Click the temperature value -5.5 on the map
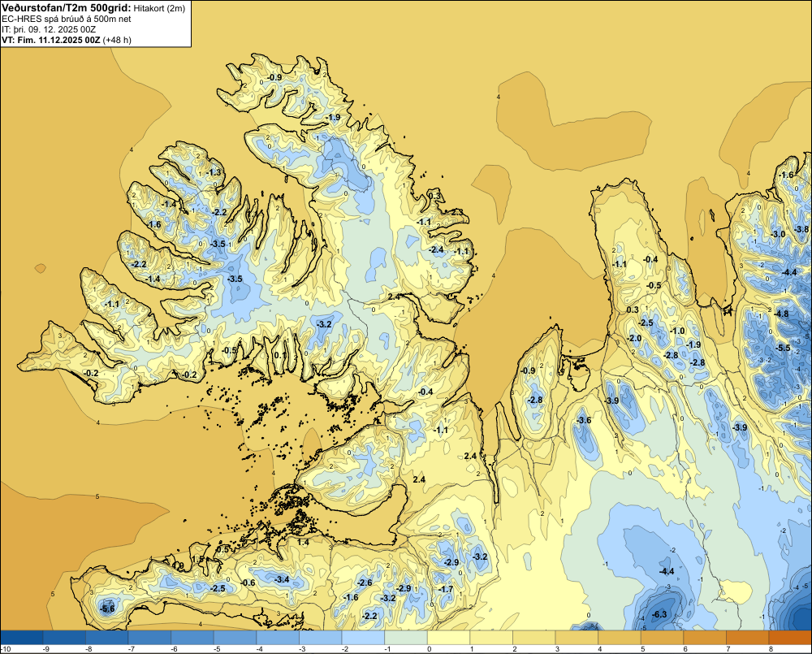812x654 pixels. 784,348
